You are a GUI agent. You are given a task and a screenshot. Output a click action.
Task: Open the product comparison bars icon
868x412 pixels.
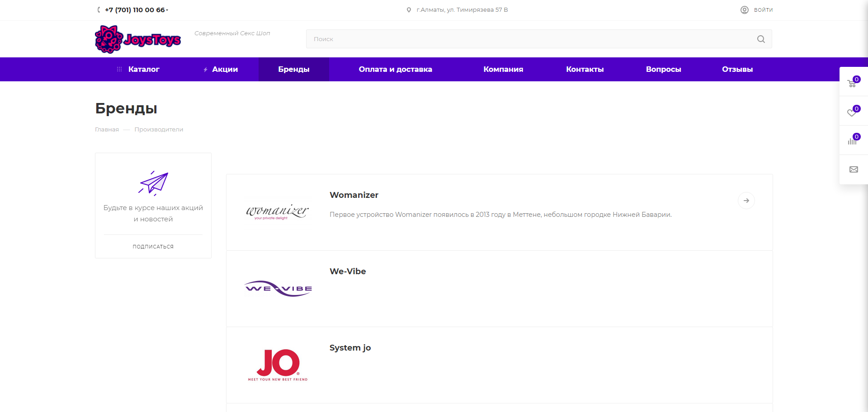coord(852,141)
